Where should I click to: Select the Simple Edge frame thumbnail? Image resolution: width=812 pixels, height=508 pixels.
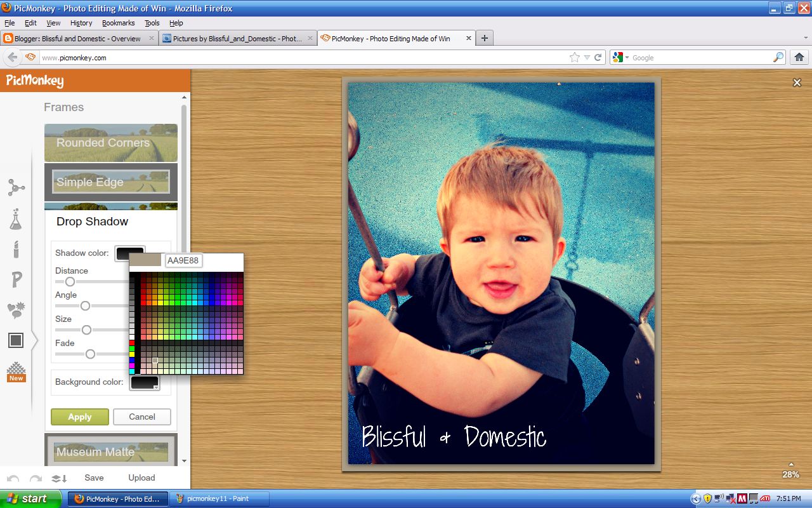click(111, 182)
